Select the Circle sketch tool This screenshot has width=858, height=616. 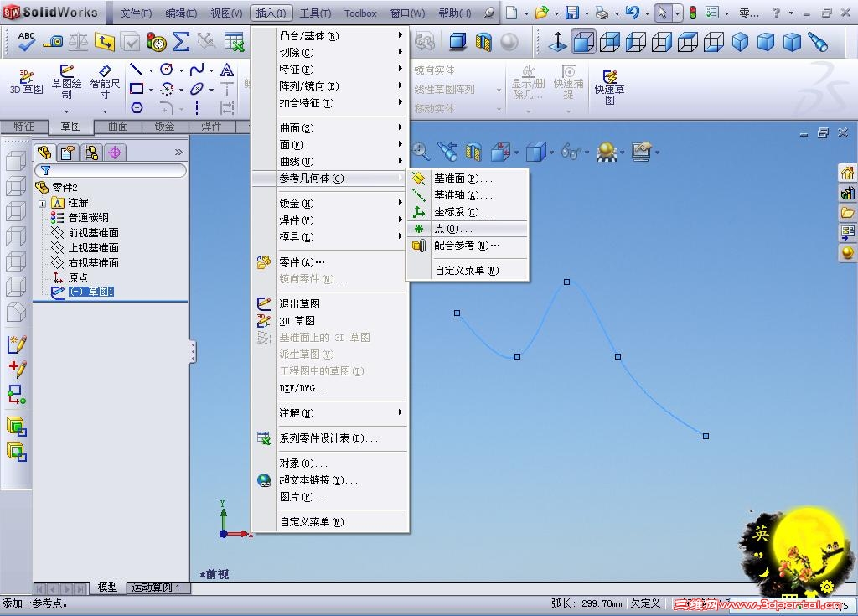[x=167, y=70]
